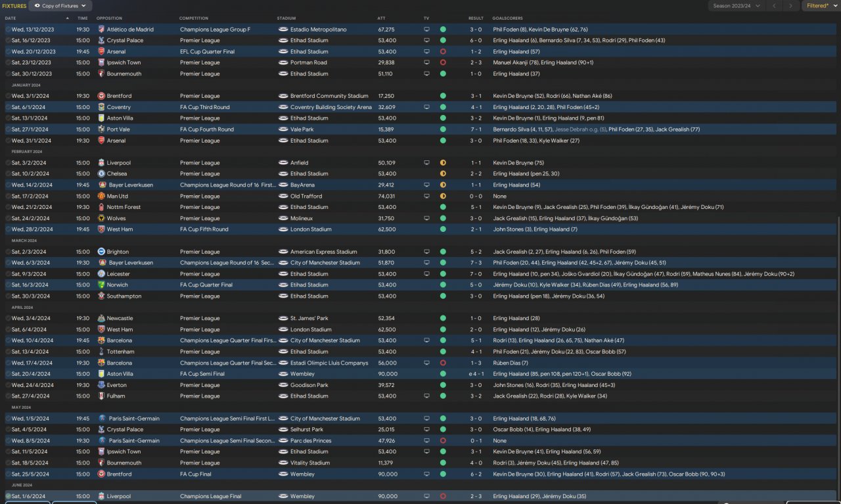
Task: Click 'Champions League Group F' competition text
Action: click(x=215, y=30)
